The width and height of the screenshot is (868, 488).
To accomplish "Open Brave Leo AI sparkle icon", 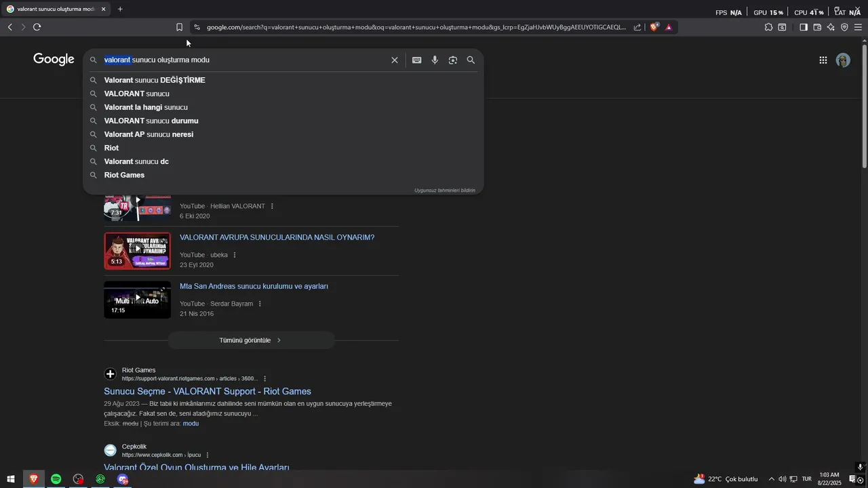I will [x=831, y=27].
